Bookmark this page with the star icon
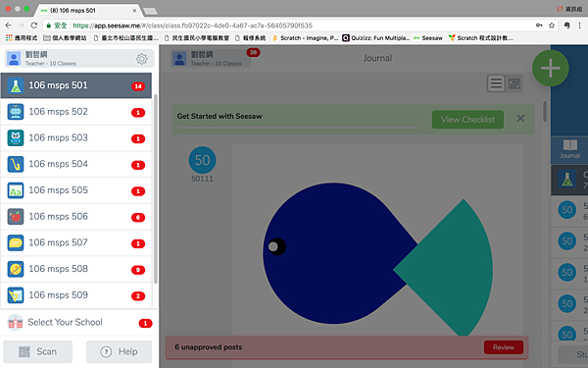The width and height of the screenshot is (588, 368). click(551, 26)
